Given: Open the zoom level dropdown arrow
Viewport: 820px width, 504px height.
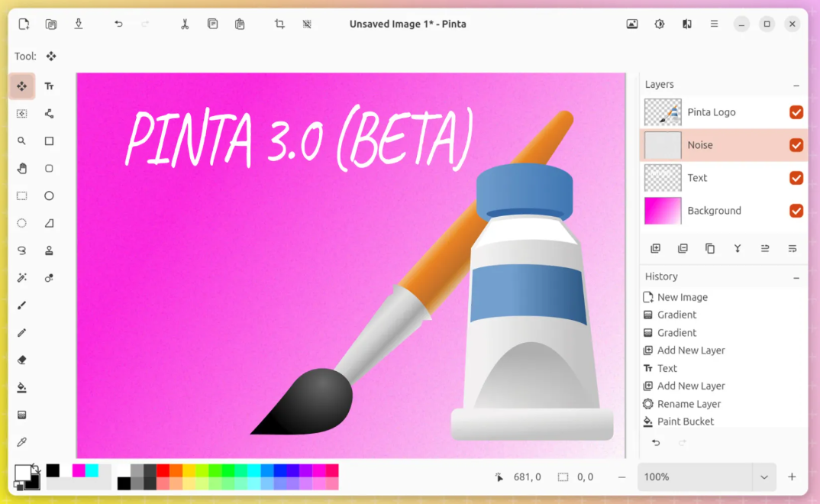Looking at the screenshot, I should pos(764,477).
